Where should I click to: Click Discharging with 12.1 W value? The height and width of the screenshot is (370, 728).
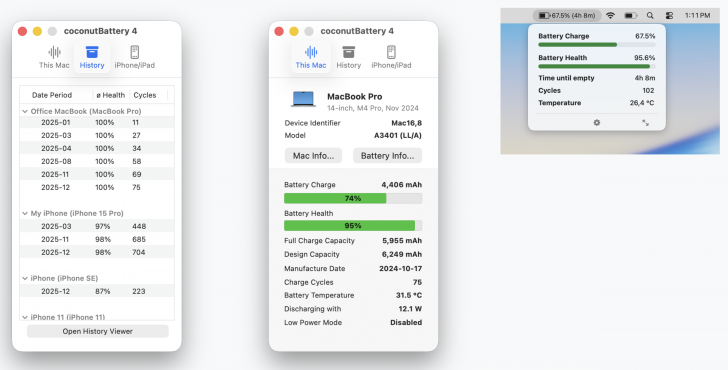pos(410,309)
